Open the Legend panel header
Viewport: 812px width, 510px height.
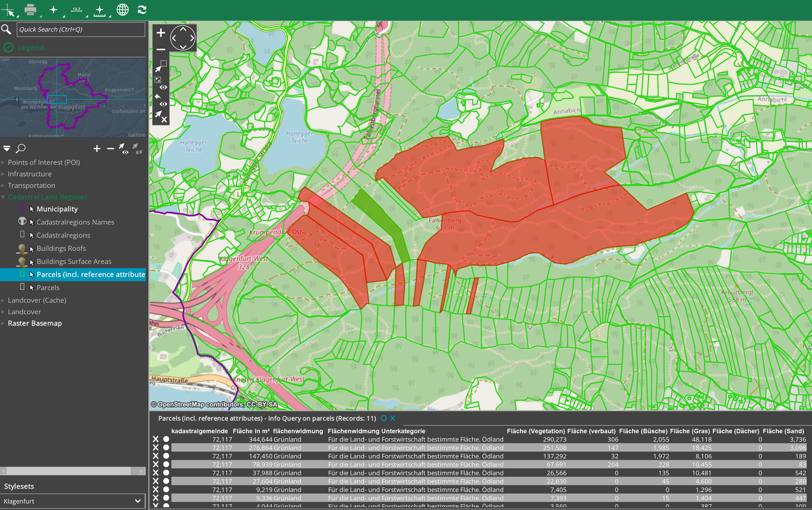[30, 48]
